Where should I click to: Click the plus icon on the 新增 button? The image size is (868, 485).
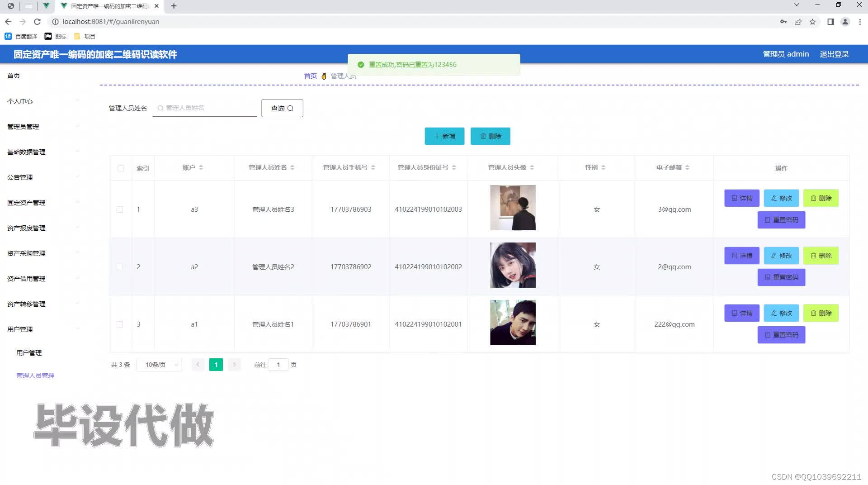pos(437,136)
